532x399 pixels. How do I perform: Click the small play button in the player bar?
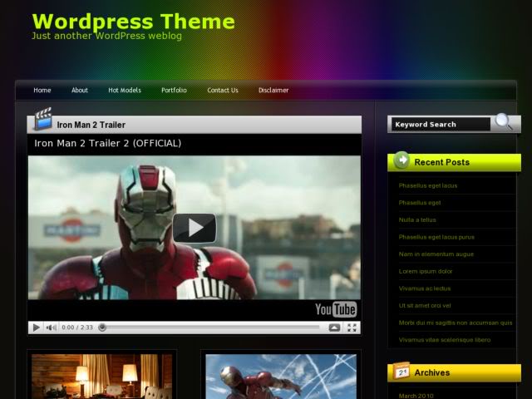tap(36, 328)
